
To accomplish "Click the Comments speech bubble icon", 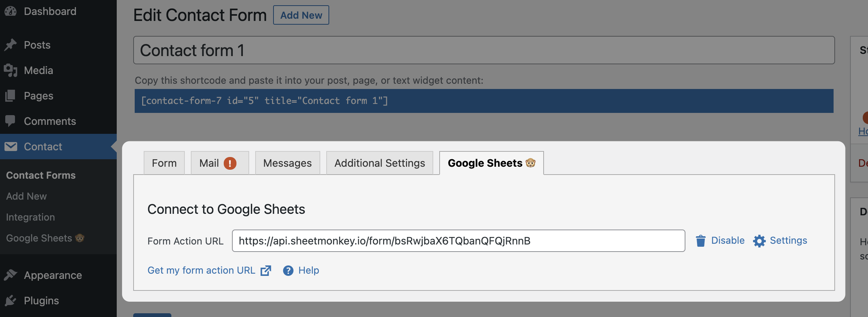I will tap(11, 121).
